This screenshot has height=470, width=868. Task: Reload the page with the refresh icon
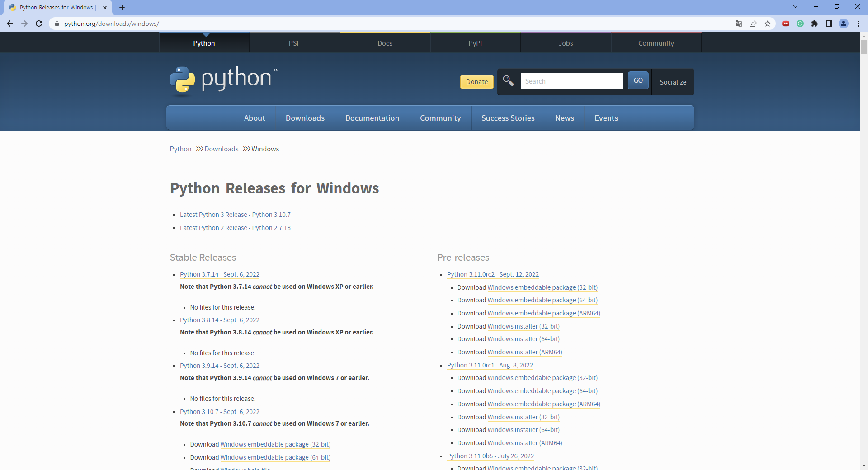pyautogui.click(x=39, y=23)
